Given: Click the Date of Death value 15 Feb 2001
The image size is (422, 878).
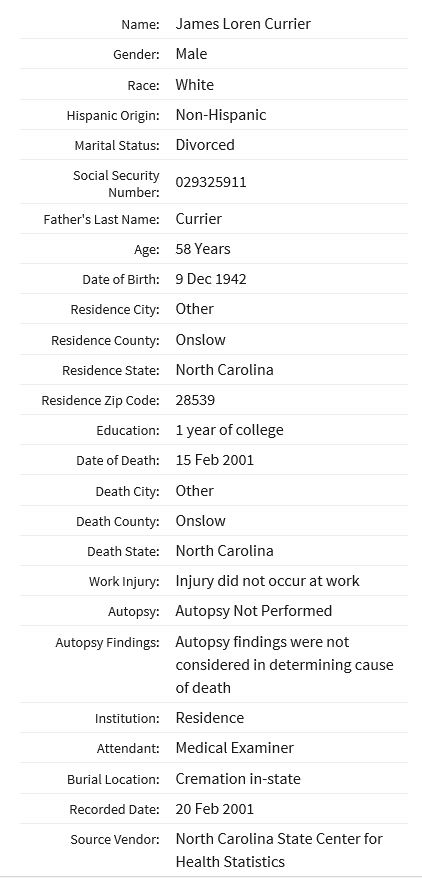Looking at the screenshot, I should pos(214,460).
